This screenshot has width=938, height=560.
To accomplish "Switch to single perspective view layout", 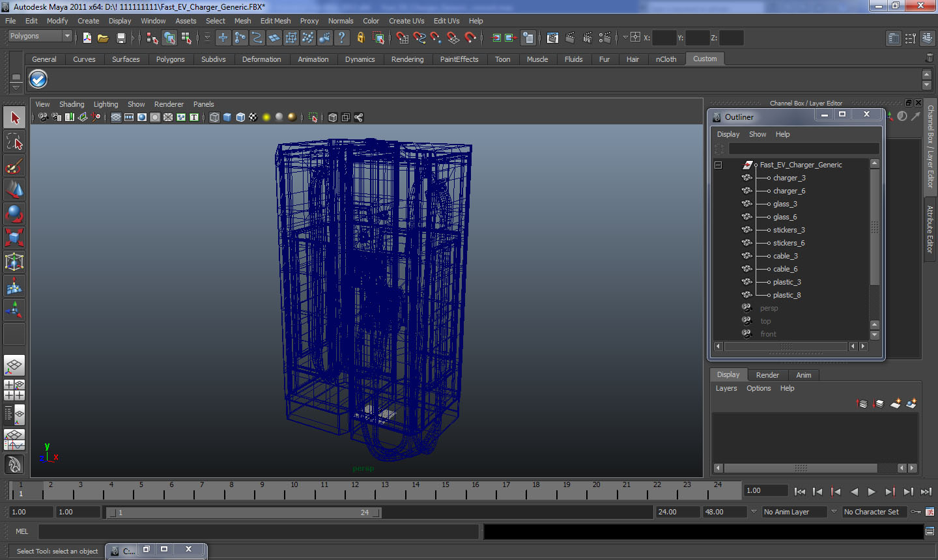I will (x=14, y=365).
